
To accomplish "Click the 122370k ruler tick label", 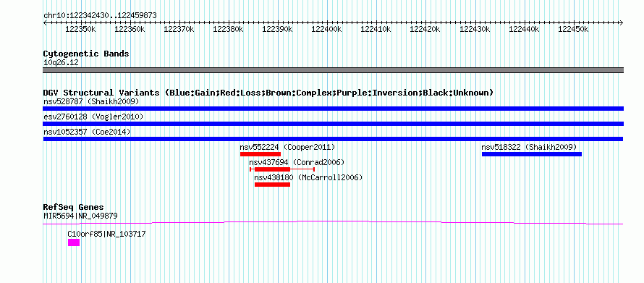I will 179,29.
